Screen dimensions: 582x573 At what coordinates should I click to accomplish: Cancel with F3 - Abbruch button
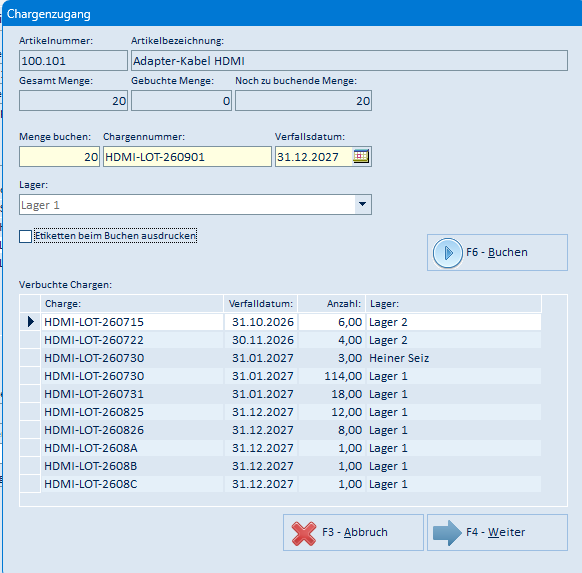353,532
